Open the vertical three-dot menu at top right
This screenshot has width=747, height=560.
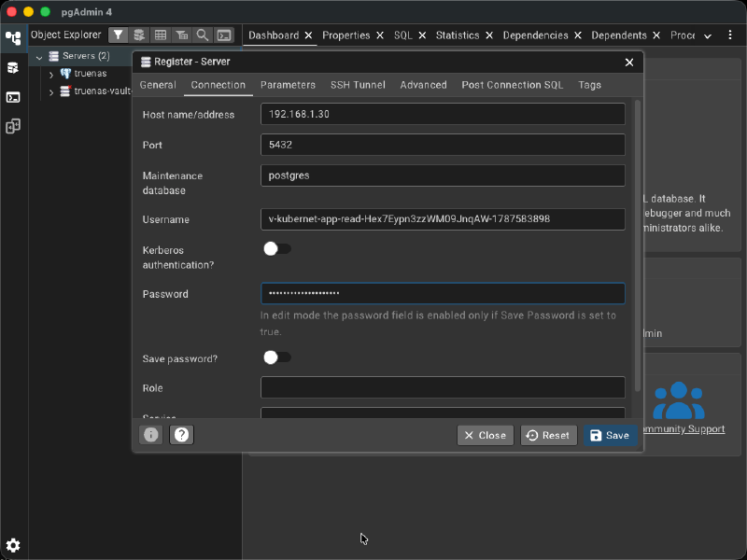point(730,35)
